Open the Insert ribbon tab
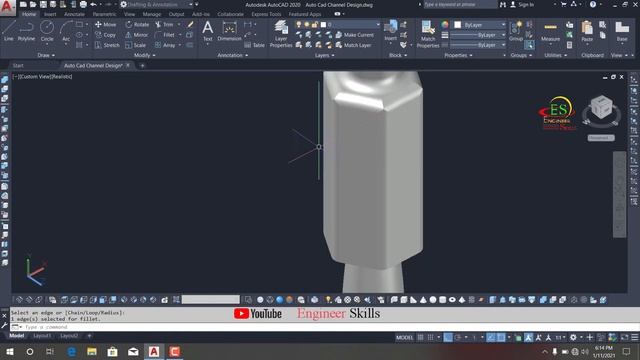The height and width of the screenshot is (360, 640). [50, 14]
